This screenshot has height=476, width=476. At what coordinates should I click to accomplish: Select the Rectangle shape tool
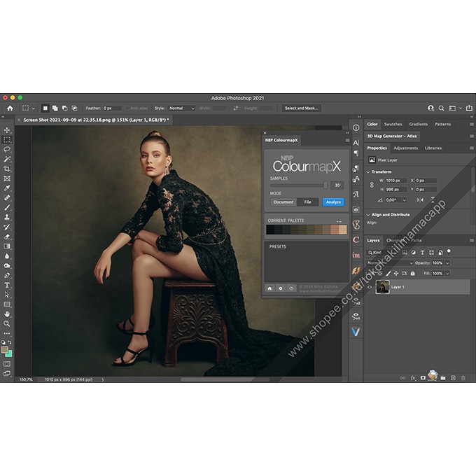tap(7, 304)
